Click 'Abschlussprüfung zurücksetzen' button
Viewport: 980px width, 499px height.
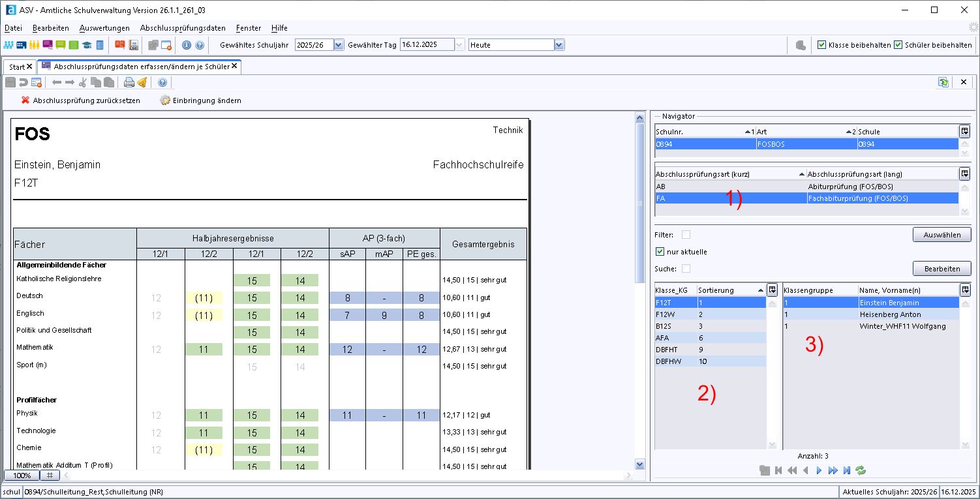coord(80,100)
